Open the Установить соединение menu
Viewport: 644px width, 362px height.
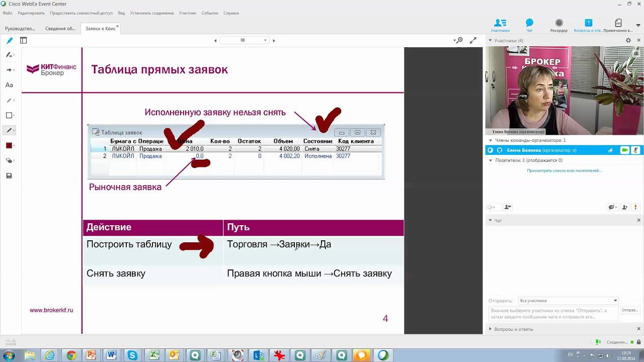152,13
